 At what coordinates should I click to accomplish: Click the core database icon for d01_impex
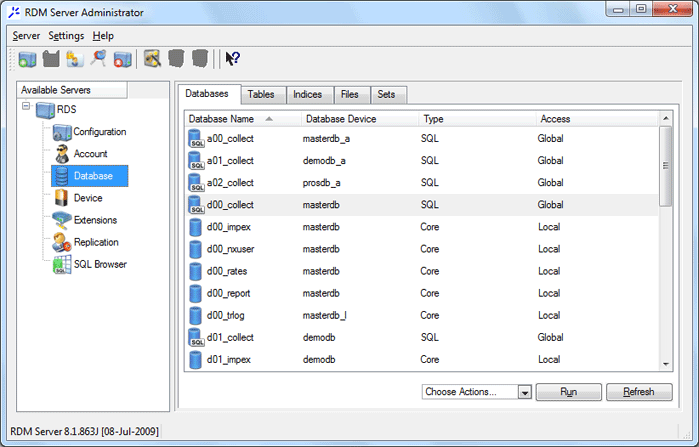195,360
